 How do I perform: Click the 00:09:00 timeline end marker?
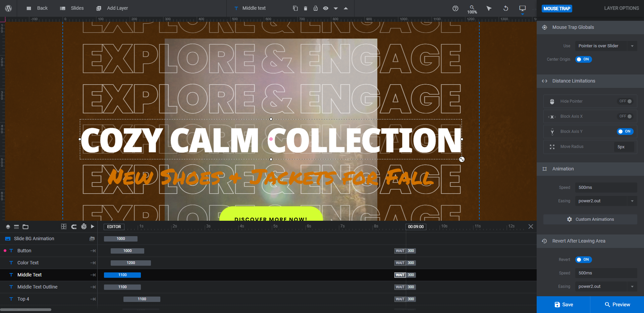click(416, 227)
